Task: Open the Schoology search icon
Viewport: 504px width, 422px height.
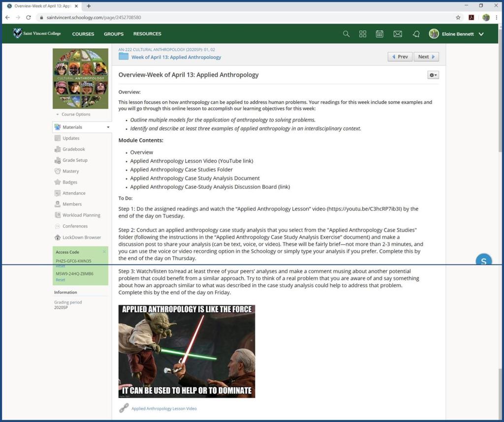Action: pyautogui.click(x=346, y=34)
